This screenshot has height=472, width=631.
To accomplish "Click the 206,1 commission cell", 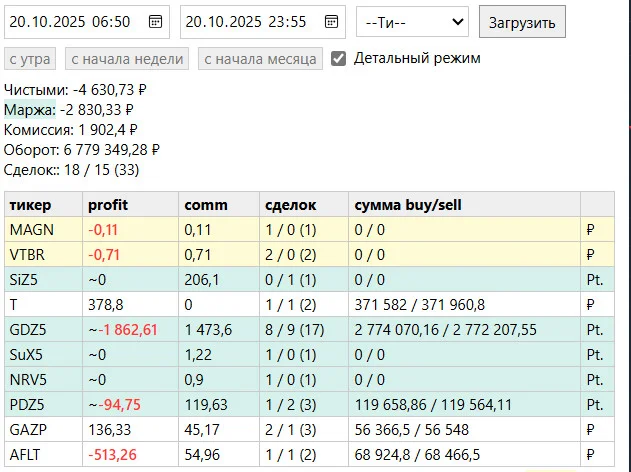I will (219, 280).
